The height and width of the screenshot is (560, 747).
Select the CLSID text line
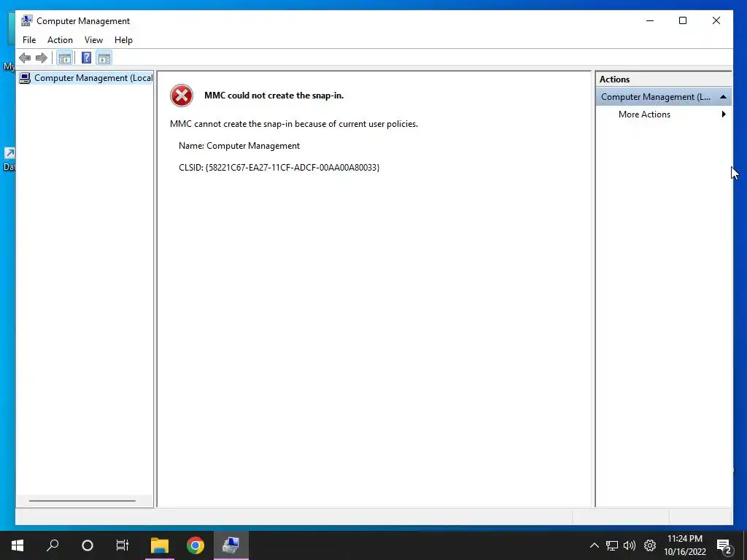point(279,168)
